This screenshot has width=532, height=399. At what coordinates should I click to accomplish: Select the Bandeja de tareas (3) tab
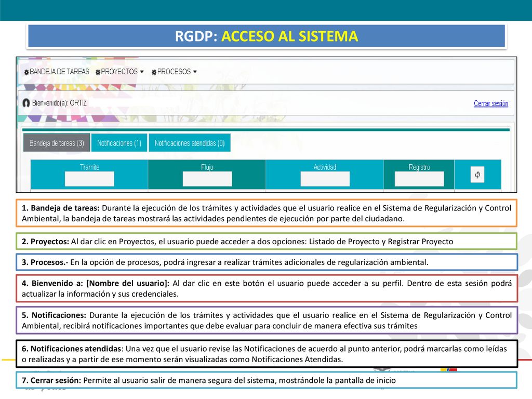click(57, 143)
